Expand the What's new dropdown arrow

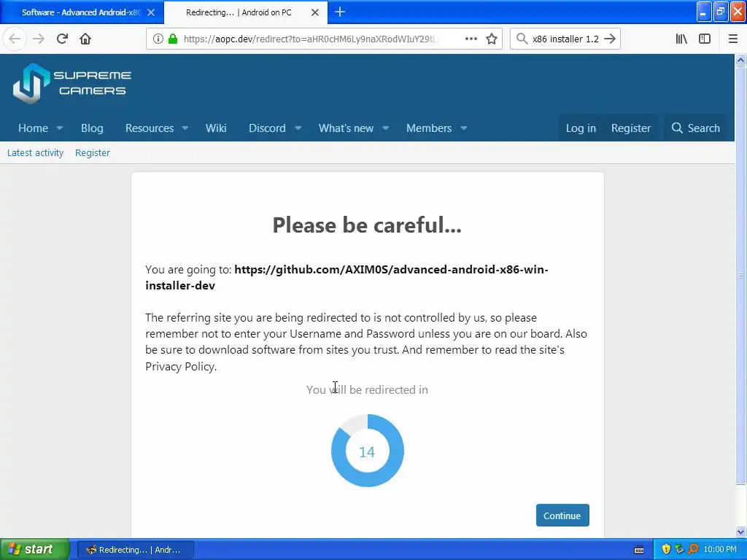[x=385, y=128]
